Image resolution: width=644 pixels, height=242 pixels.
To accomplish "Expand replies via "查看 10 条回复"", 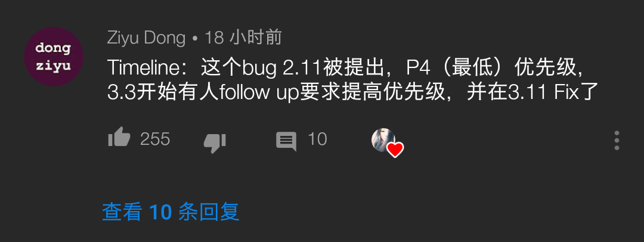I will point(171,212).
